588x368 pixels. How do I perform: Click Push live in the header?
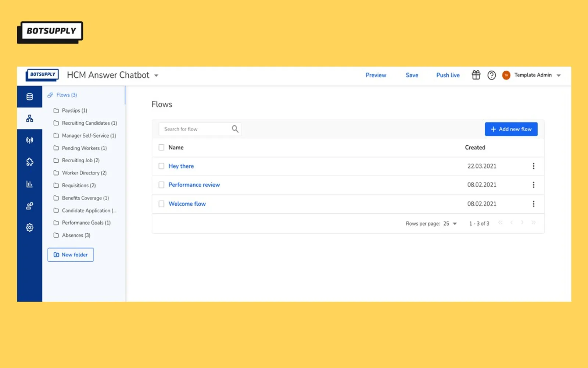coord(448,75)
